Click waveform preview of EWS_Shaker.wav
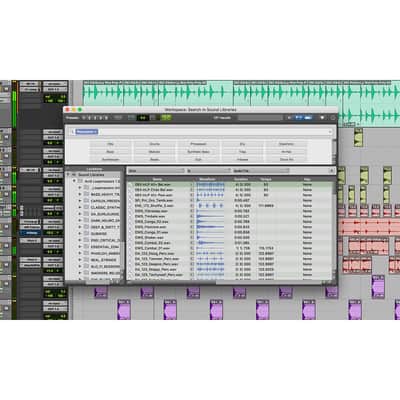The width and height of the screenshot is (400, 400). 211,238
